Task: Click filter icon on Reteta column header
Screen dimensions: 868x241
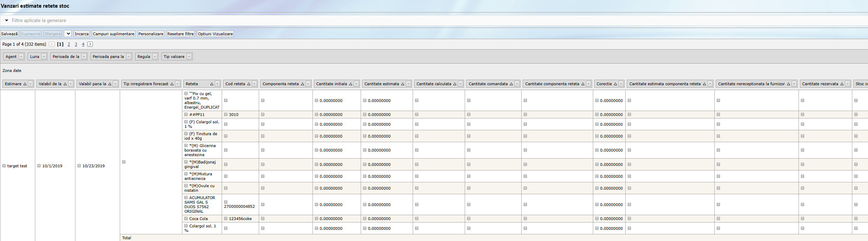Action: click(x=217, y=84)
